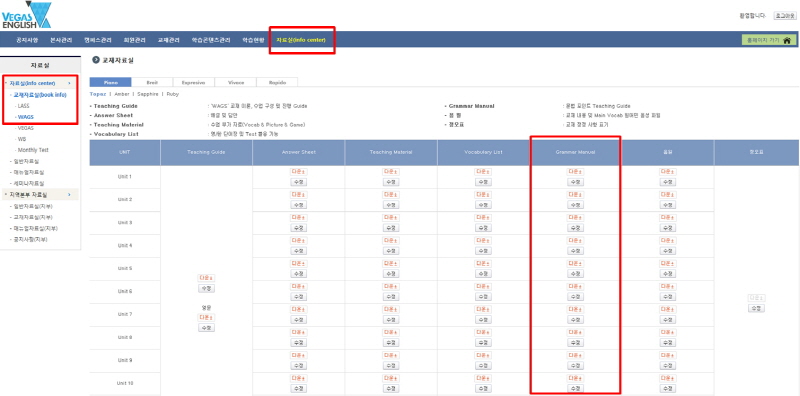800x396 pixels.
Task: Open the 학습현황 menu
Action: (254, 40)
